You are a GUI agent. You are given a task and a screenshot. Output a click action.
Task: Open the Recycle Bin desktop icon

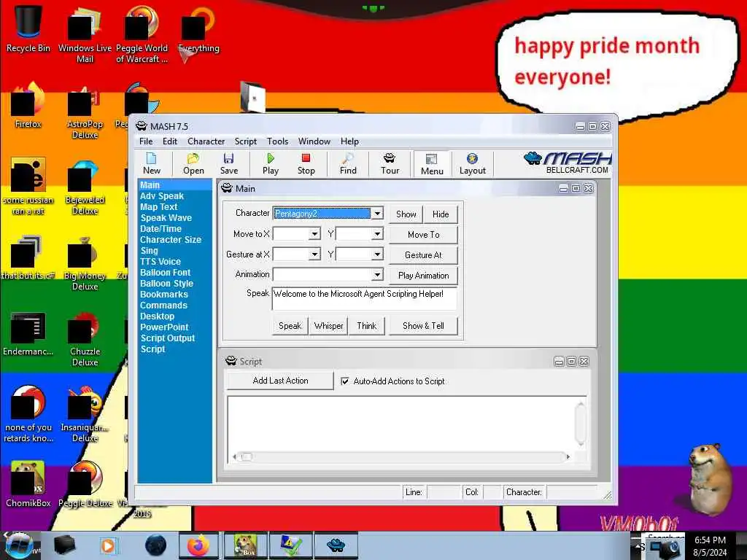(28, 28)
